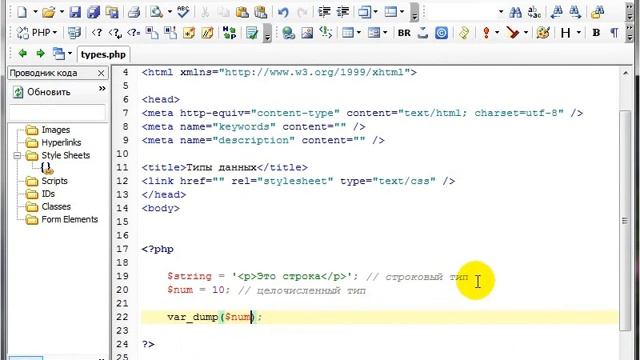Insert <? PHP open tag
Viewport: 640px width, 360px height.
[x=97, y=33]
